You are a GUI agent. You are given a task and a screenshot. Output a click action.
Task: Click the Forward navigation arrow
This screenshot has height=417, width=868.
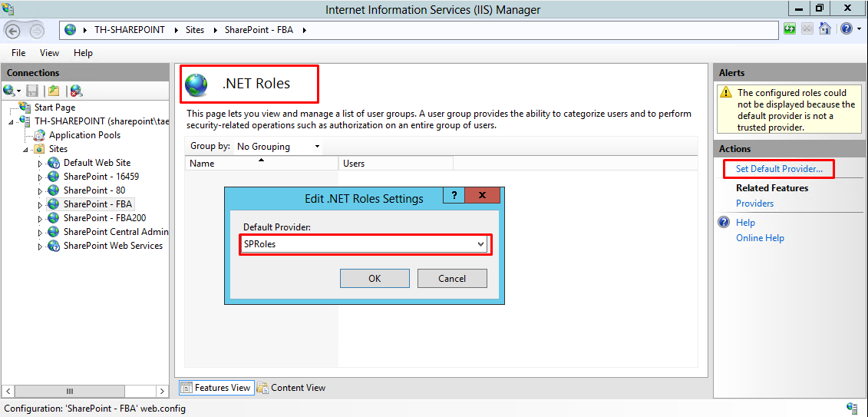click(x=37, y=30)
